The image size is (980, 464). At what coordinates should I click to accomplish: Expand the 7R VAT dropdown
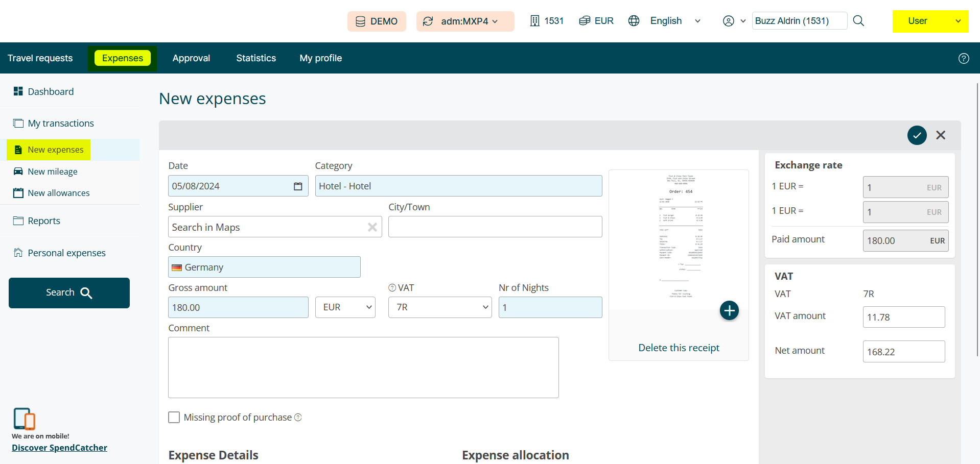[439, 307]
